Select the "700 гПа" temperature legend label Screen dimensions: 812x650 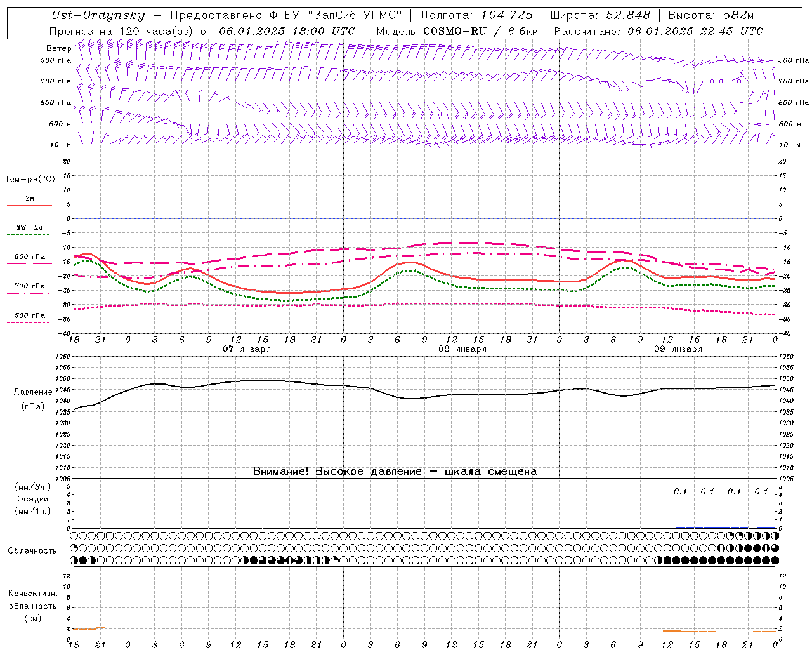(30, 286)
